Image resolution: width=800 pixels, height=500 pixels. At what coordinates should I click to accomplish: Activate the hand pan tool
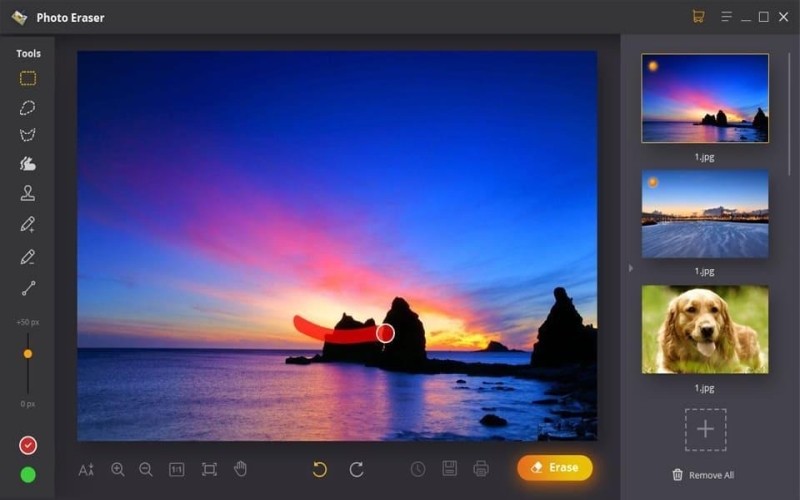(x=240, y=469)
